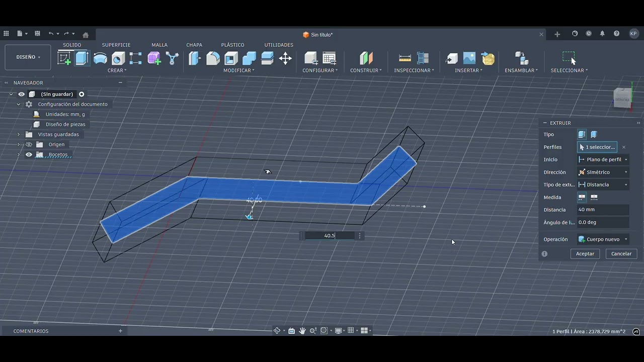Select the Shell tool icon
The width and height of the screenshot is (644, 362).
pyautogui.click(x=231, y=58)
